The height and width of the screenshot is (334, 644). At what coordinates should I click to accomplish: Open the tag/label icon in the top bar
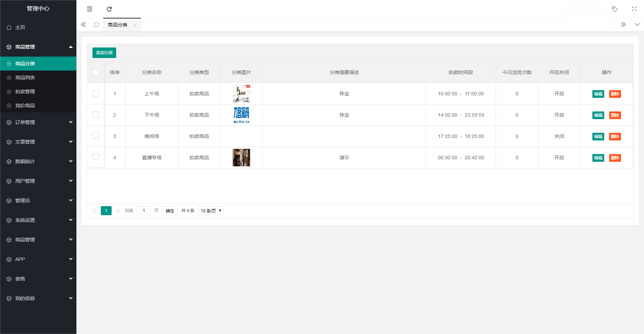pos(614,9)
